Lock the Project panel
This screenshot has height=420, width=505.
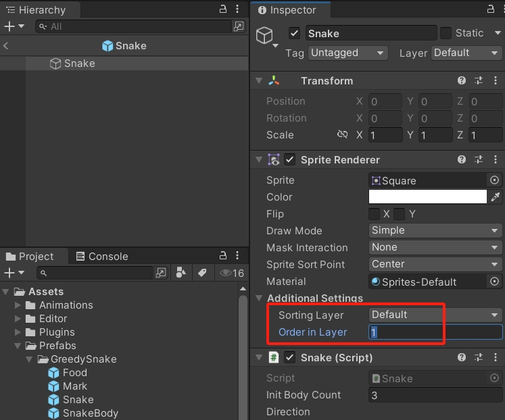223,256
